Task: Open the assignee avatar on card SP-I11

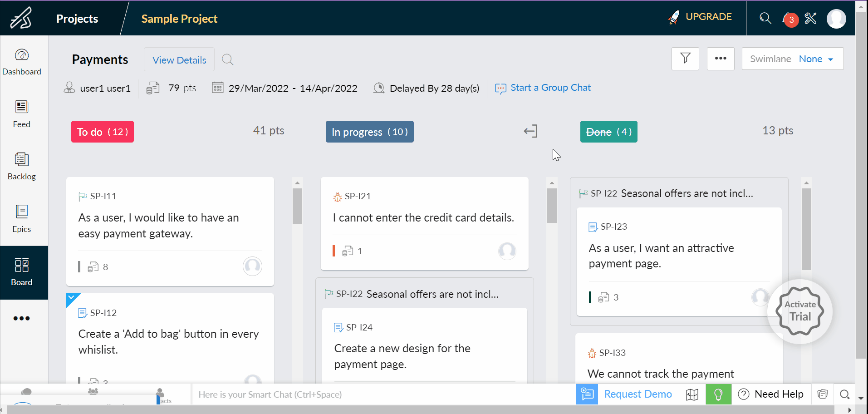Action: 252,266
